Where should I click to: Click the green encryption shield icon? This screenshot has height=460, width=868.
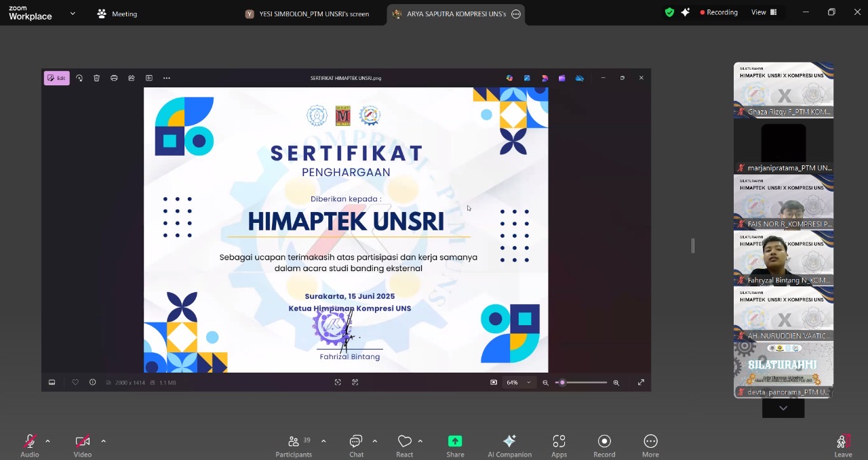669,12
